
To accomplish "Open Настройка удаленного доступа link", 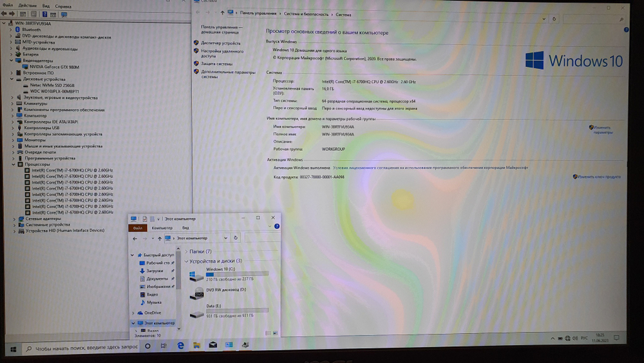I will [x=222, y=54].
